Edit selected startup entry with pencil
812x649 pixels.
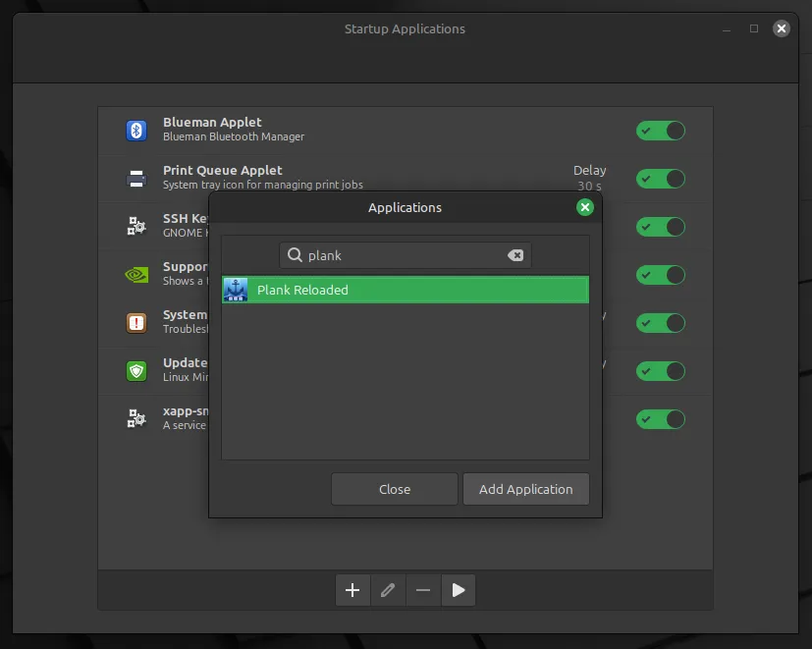(x=388, y=590)
